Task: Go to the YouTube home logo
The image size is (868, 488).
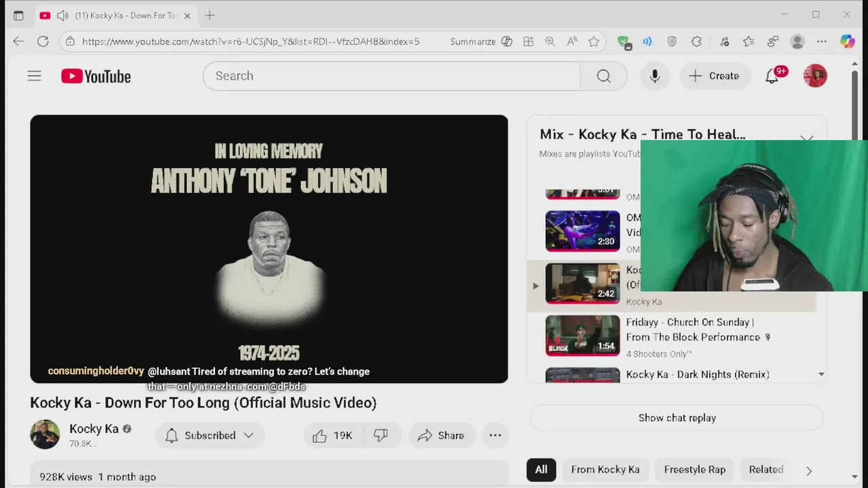Action: coord(96,76)
